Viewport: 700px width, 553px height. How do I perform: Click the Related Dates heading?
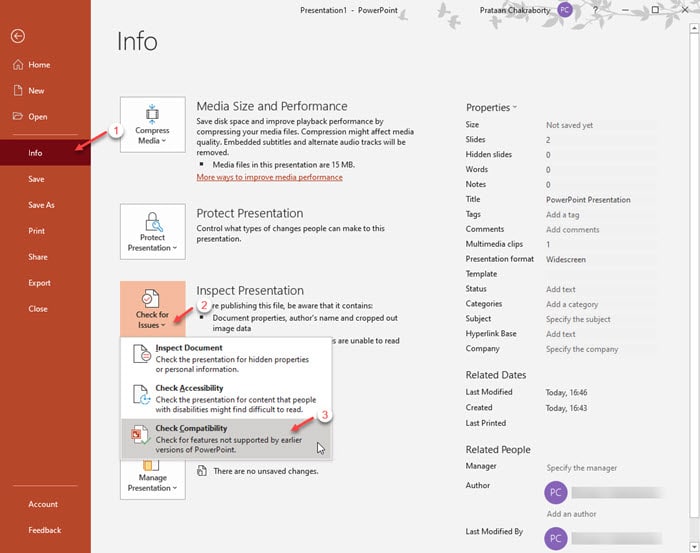click(x=496, y=375)
